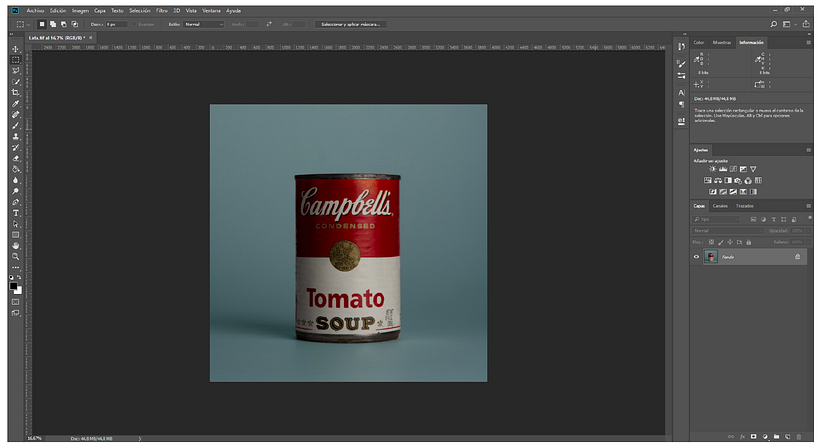
Task: Toggle Quick Mask mode
Action: click(16, 302)
